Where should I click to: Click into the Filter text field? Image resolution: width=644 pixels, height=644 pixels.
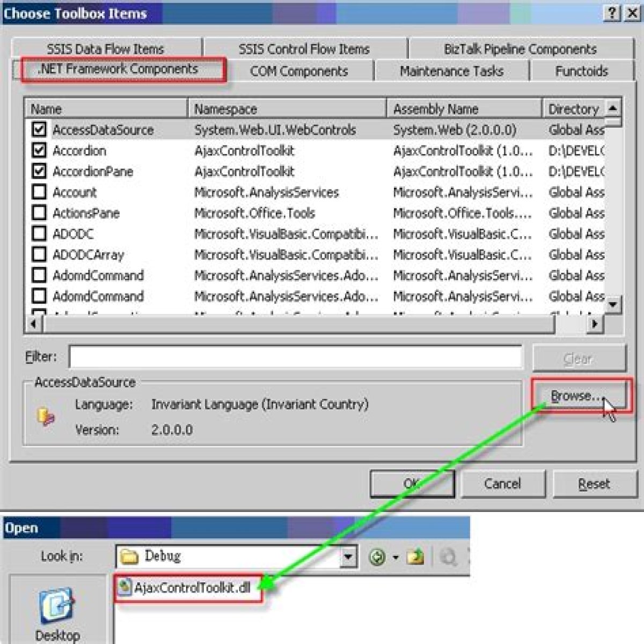[x=296, y=357]
